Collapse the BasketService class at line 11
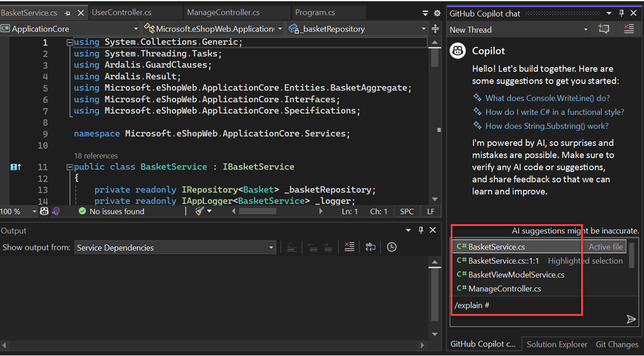The image size is (644, 356). coord(69,167)
